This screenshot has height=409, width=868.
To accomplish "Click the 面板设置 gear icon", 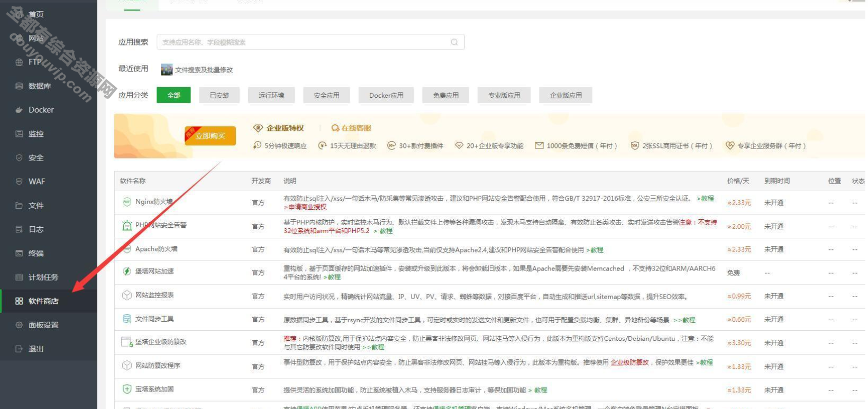I will click(x=19, y=325).
